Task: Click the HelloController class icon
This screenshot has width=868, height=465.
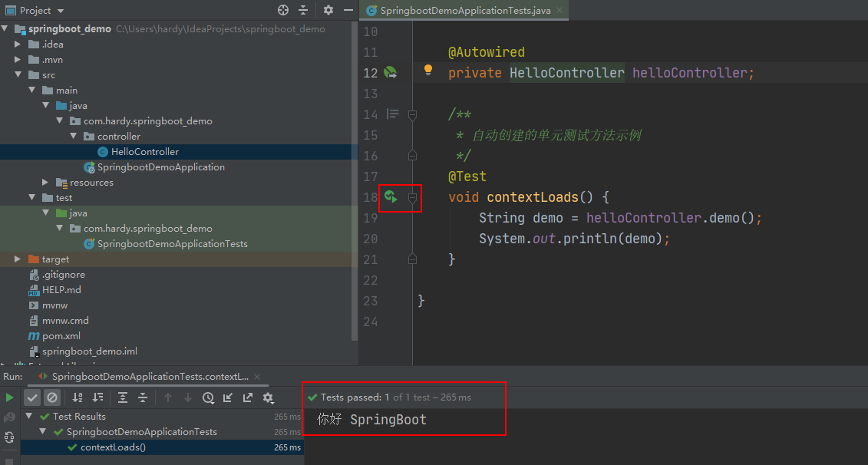Action: [102, 152]
